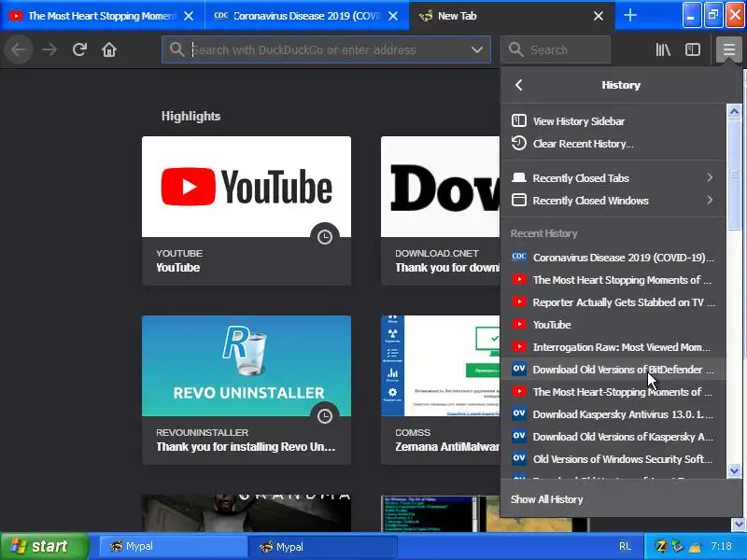
Task: Click the back chevron in History panel
Action: pyautogui.click(x=519, y=85)
